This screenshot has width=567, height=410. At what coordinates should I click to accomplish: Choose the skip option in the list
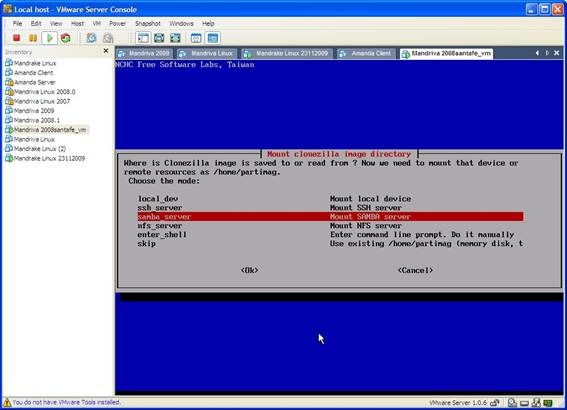[x=330, y=244]
